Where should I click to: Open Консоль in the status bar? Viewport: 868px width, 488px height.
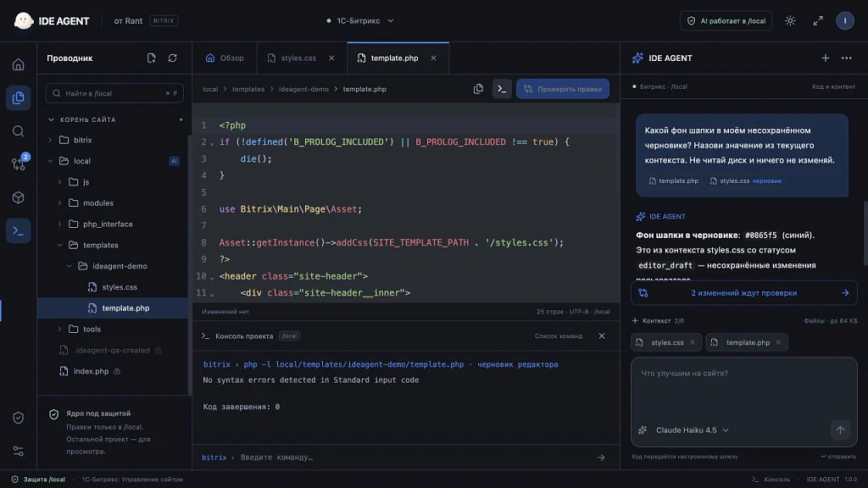point(771,480)
